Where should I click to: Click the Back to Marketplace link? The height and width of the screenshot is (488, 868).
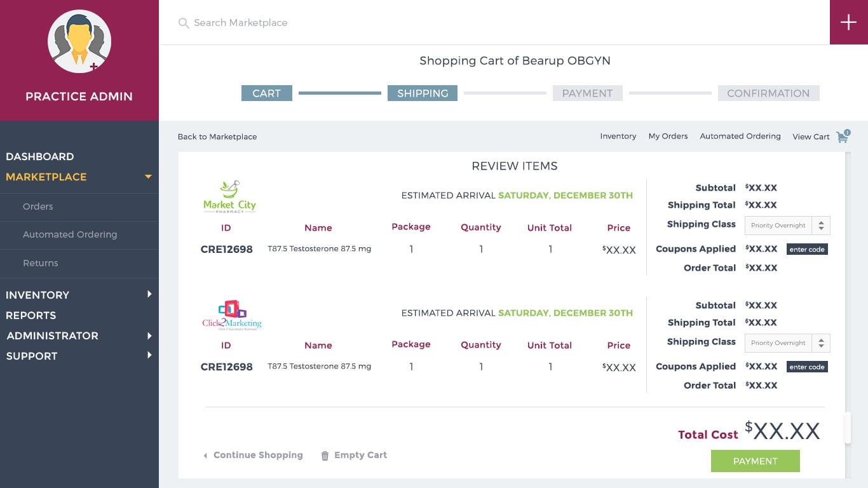pyautogui.click(x=217, y=137)
